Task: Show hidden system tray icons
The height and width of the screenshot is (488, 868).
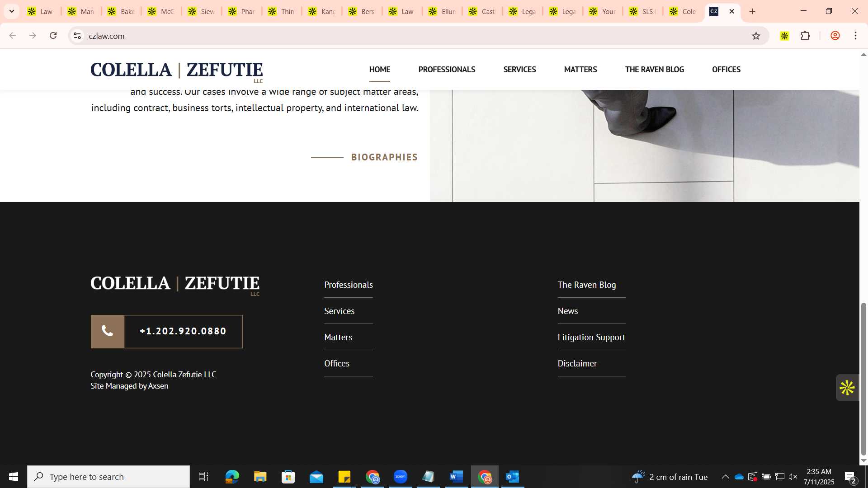Action: pos(725,477)
